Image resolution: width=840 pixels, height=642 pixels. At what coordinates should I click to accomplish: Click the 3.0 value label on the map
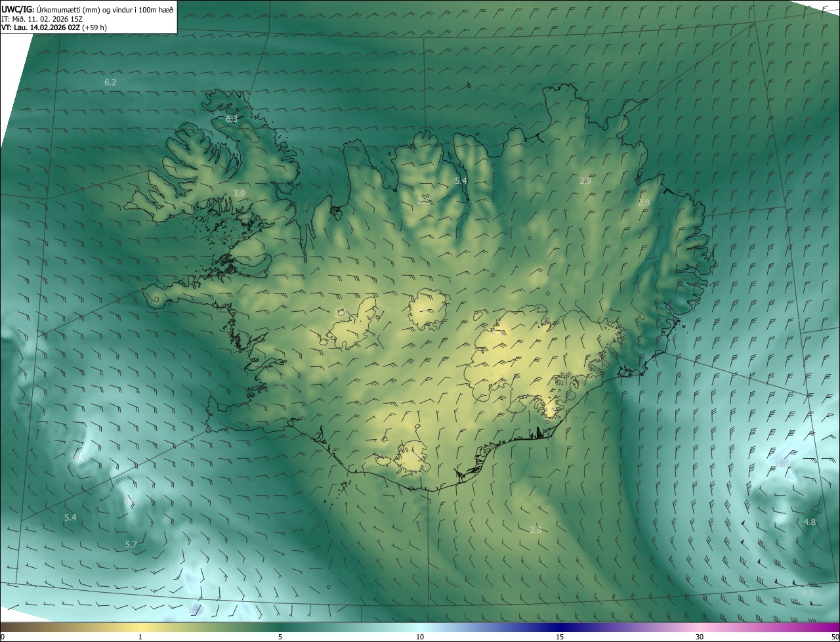(239, 193)
